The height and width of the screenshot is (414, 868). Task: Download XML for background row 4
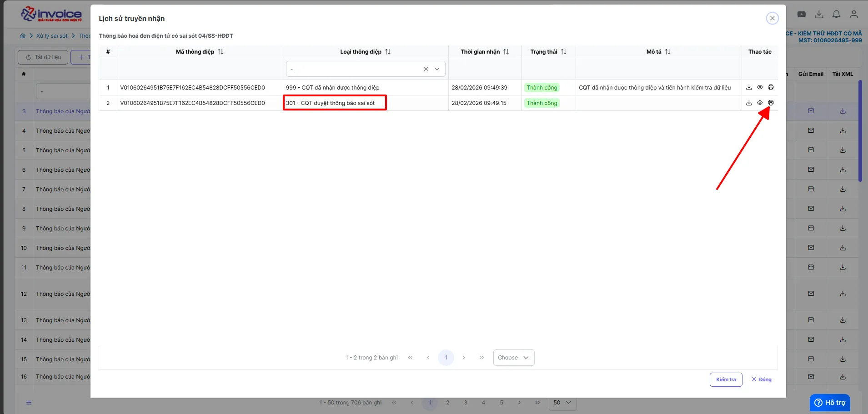coord(843,130)
